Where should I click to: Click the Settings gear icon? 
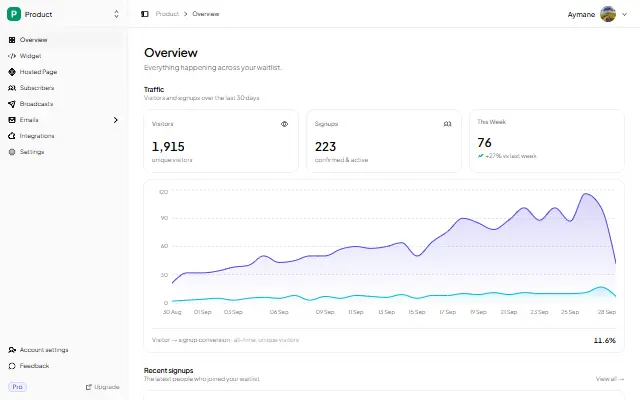click(x=12, y=152)
